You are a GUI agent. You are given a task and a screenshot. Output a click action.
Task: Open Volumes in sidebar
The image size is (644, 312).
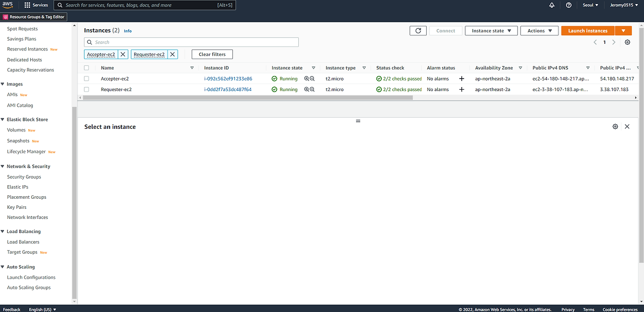tap(16, 130)
